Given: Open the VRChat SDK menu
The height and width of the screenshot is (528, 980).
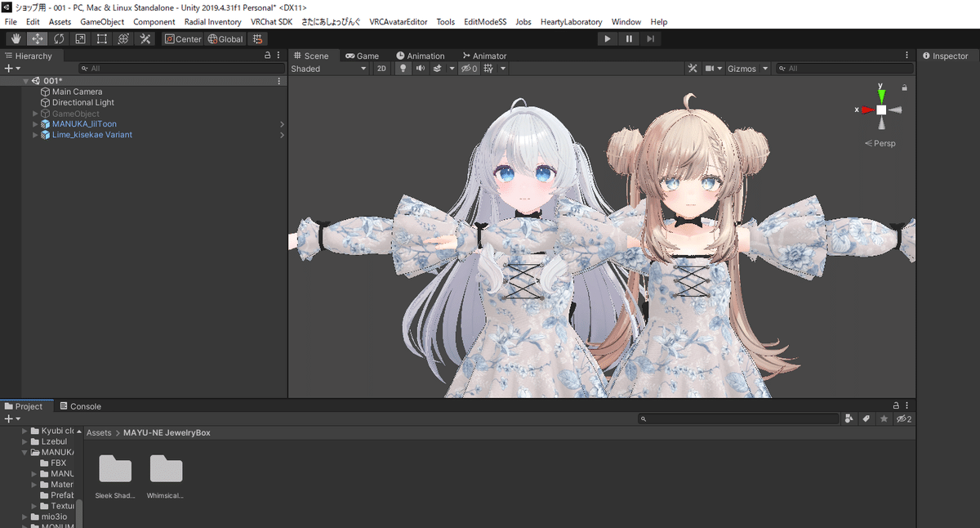Looking at the screenshot, I should pyautogui.click(x=271, y=21).
